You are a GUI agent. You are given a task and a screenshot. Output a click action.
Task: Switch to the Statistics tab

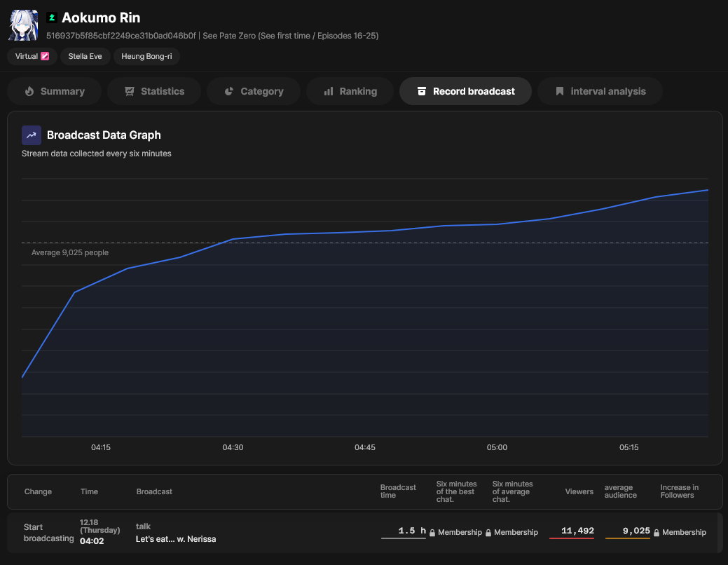[x=154, y=91]
